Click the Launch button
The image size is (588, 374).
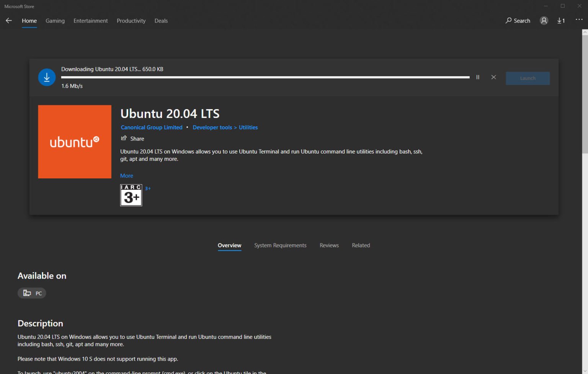click(x=528, y=78)
